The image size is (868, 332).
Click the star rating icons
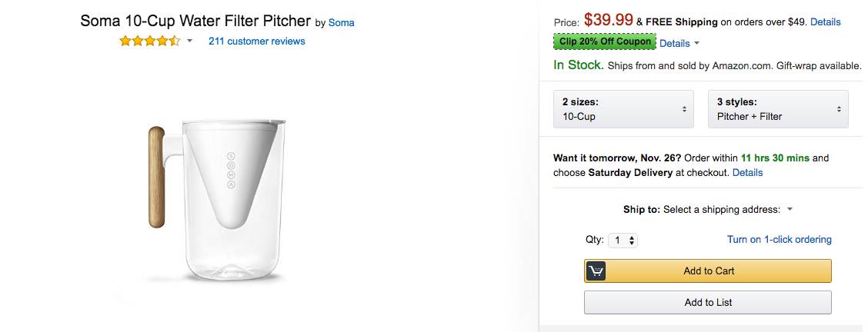(x=149, y=41)
